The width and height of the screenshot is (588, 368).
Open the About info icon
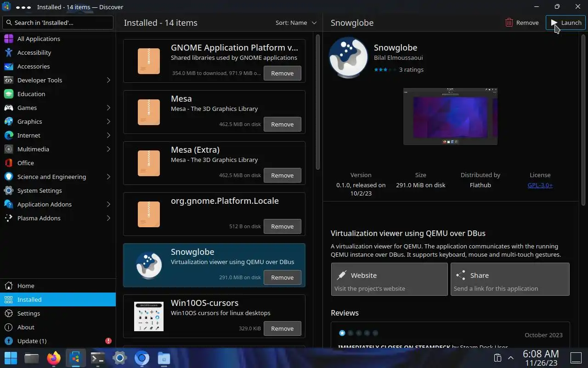point(9,327)
